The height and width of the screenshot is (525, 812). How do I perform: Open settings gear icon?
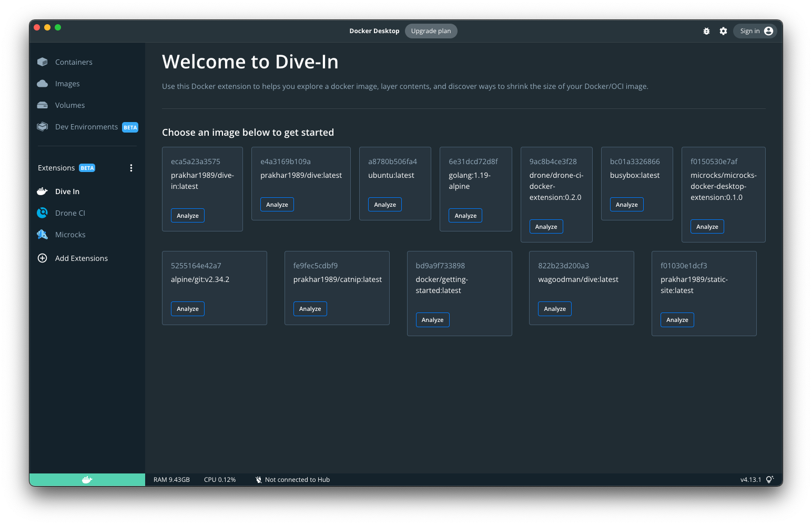click(x=723, y=31)
